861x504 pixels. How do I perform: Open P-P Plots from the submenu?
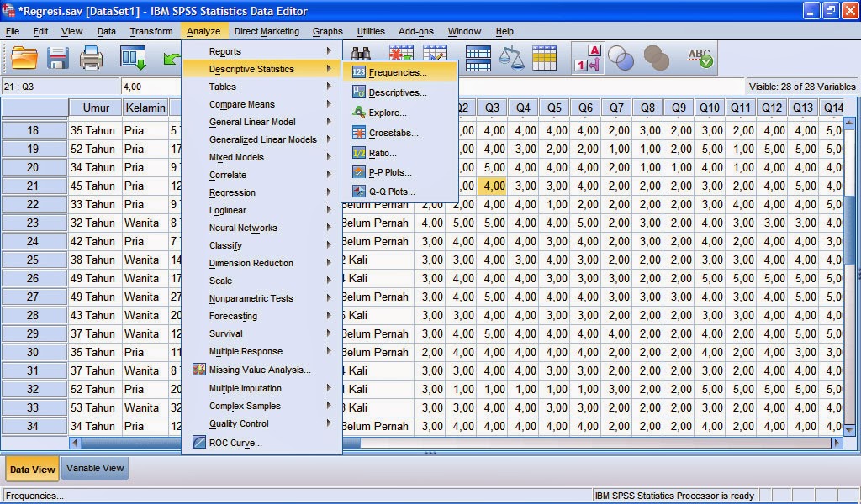pos(399,172)
